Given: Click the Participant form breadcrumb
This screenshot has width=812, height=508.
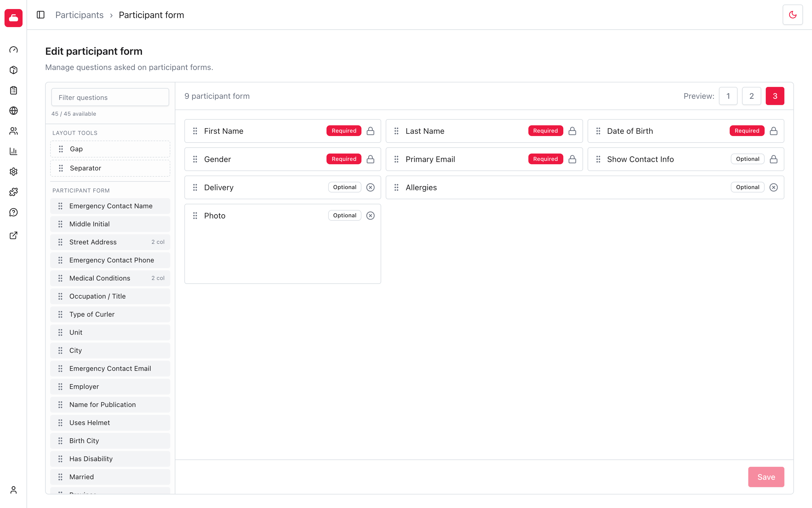Looking at the screenshot, I should (x=151, y=15).
